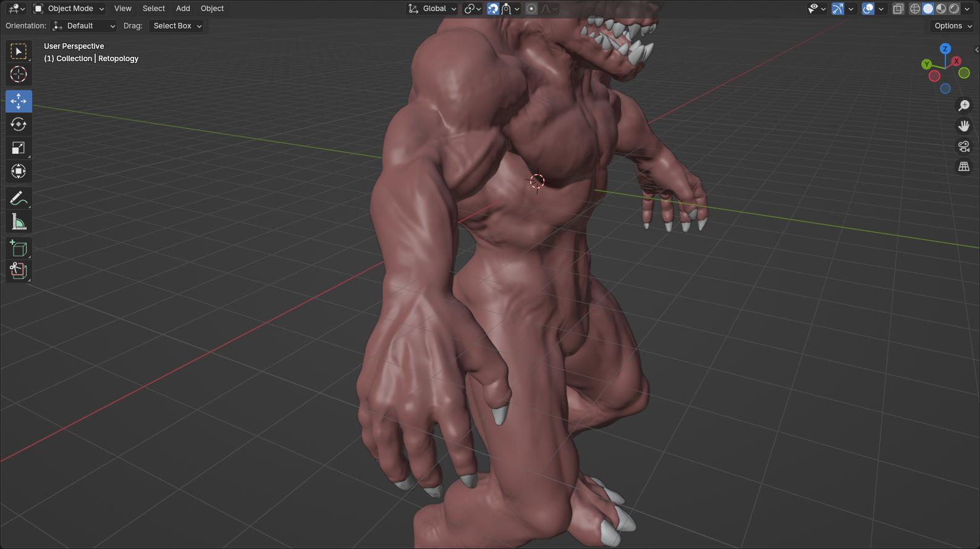Toggle the snapping magnet off
The width and height of the screenshot is (980, 549).
tap(493, 9)
